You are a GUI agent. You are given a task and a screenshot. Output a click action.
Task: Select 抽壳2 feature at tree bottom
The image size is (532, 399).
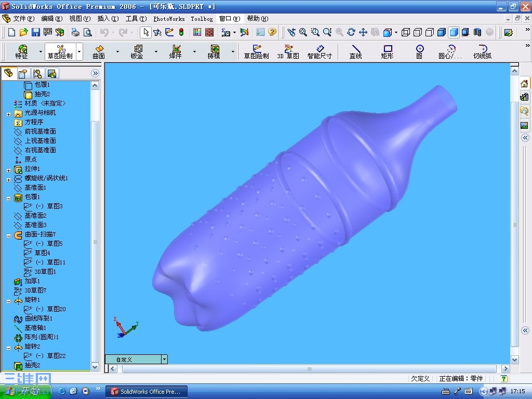point(33,365)
